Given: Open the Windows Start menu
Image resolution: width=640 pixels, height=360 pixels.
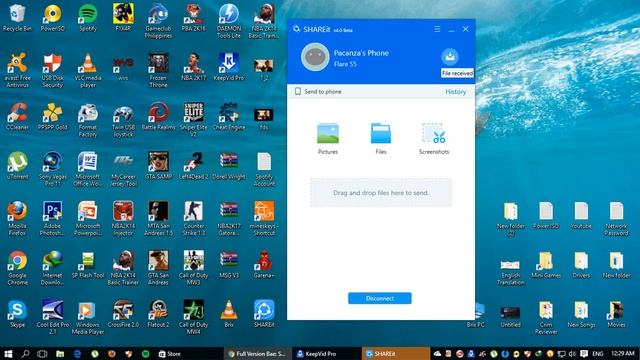Looking at the screenshot, I should (8, 353).
